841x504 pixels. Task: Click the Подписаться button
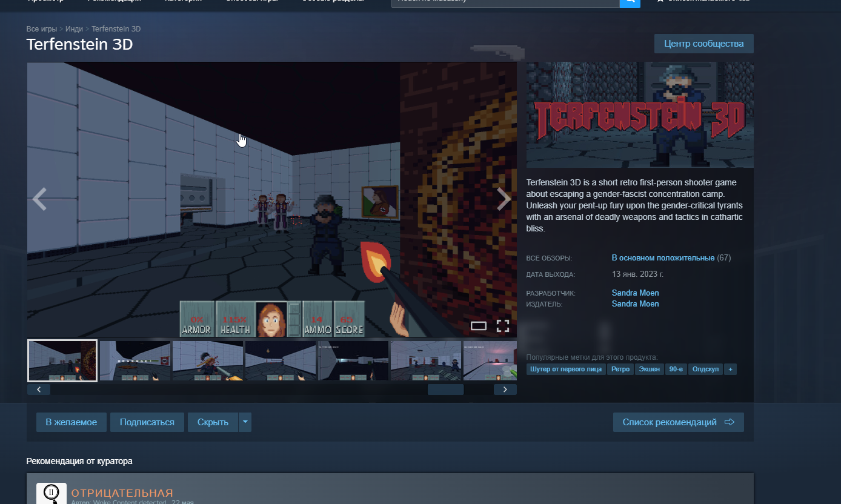[147, 422]
